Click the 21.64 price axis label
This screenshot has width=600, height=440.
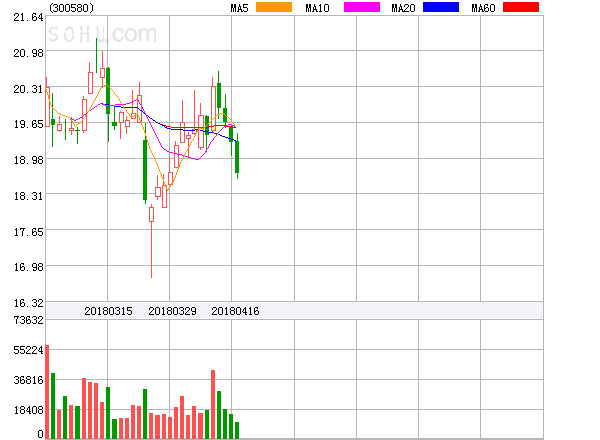28,18
